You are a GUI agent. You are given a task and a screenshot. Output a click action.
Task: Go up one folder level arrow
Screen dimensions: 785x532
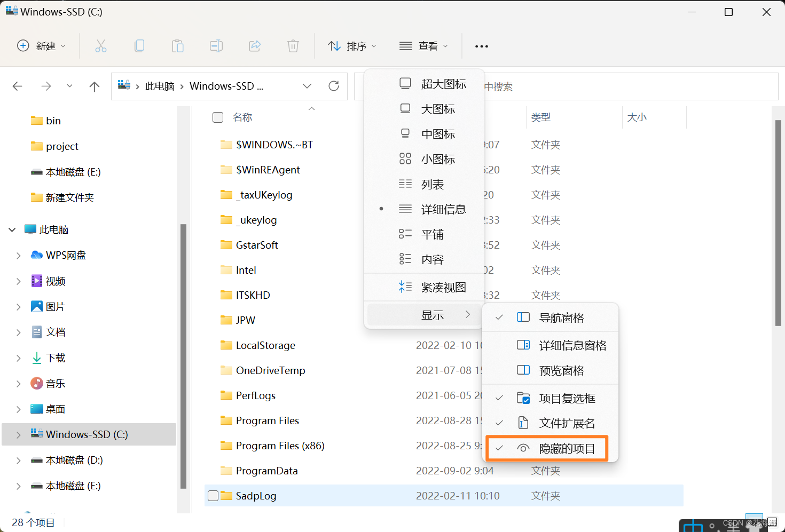click(95, 86)
